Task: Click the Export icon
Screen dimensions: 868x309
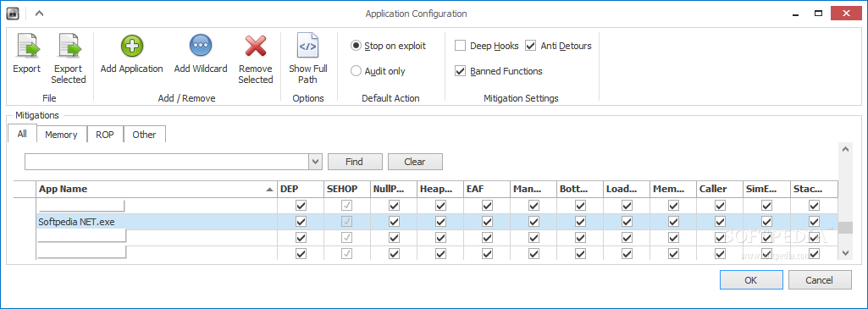Action: click(x=26, y=46)
